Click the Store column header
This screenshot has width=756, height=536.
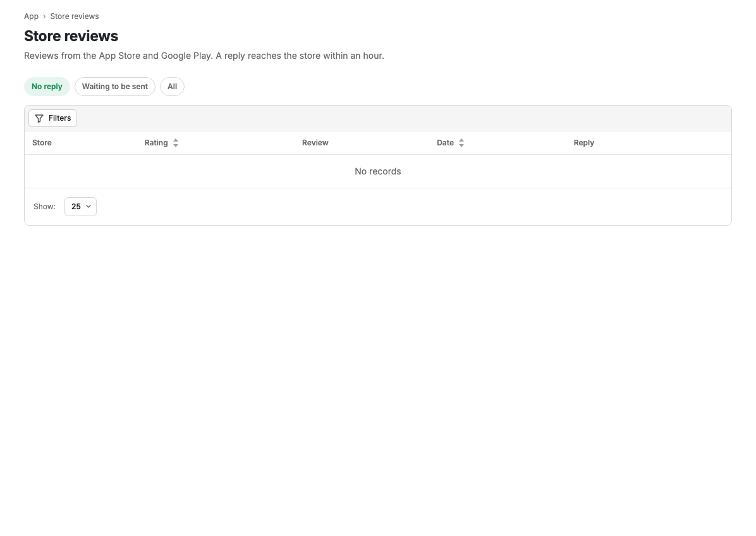click(42, 143)
